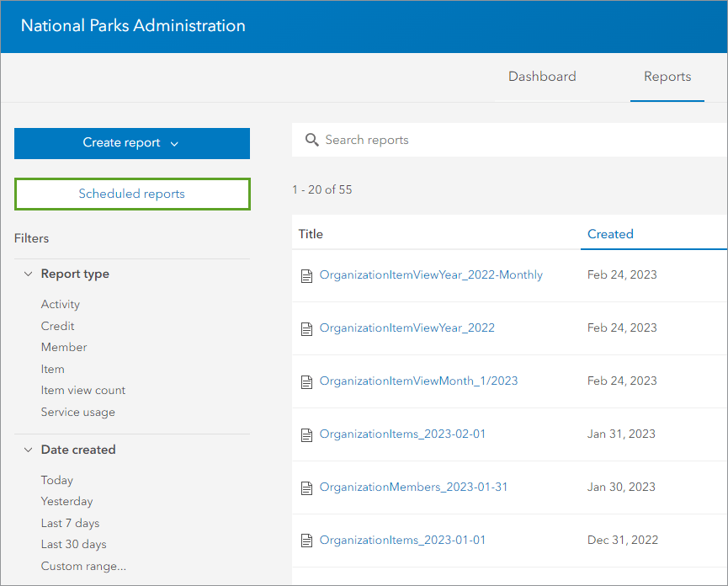Open the Create report dropdown
This screenshot has height=586, width=728.
click(x=131, y=143)
